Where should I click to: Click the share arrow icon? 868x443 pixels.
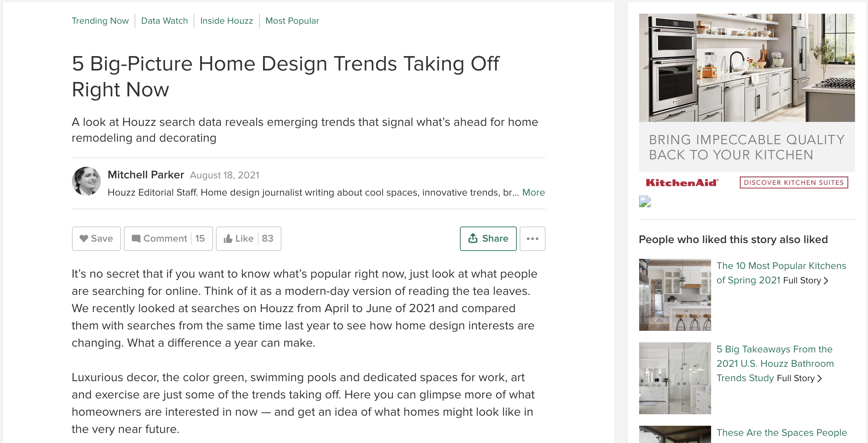[x=473, y=238]
